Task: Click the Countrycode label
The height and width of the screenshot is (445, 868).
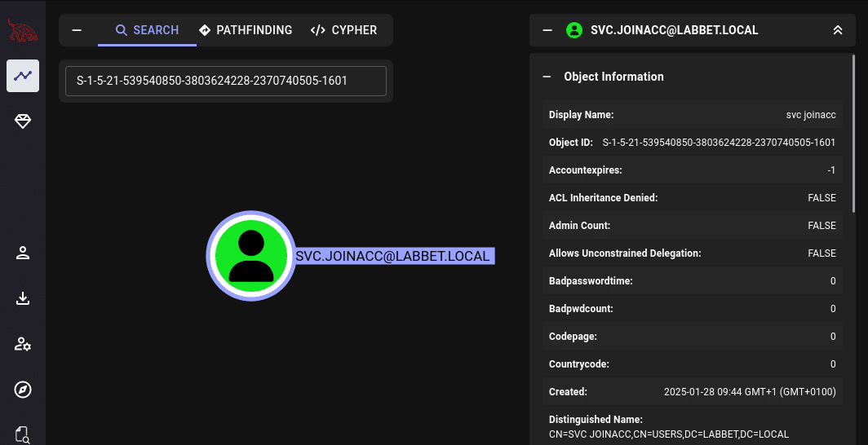Action: pyautogui.click(x=579, y=363)
